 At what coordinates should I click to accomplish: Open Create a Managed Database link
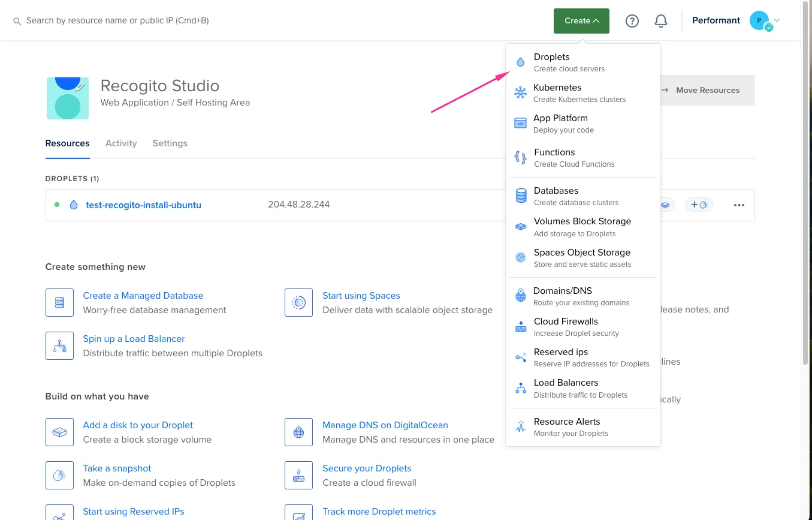tap(143, 296)
